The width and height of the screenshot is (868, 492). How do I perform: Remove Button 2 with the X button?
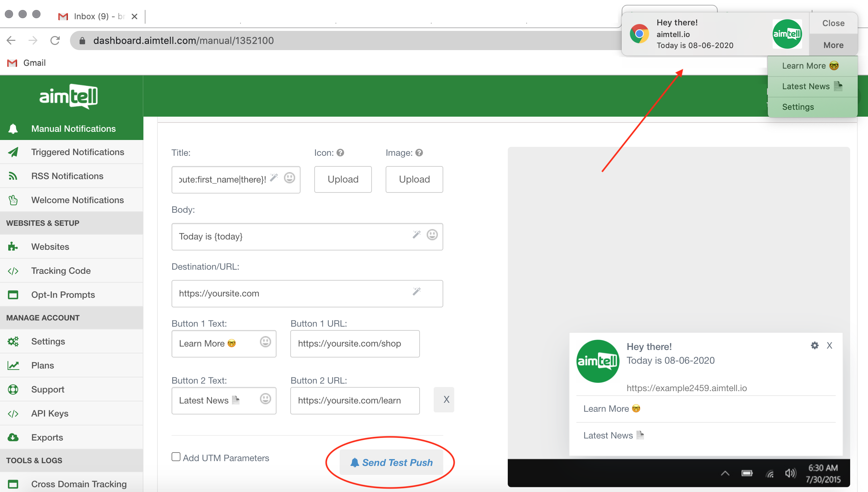click(x=446, y=400)
